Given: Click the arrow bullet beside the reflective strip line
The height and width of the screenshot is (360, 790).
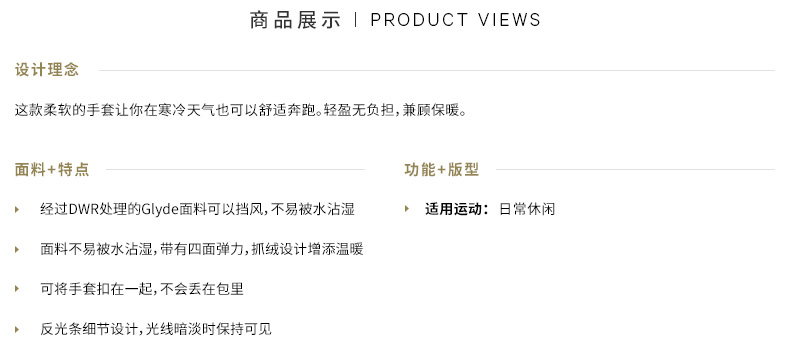Looking at the screenshot, I should (17, 329).
